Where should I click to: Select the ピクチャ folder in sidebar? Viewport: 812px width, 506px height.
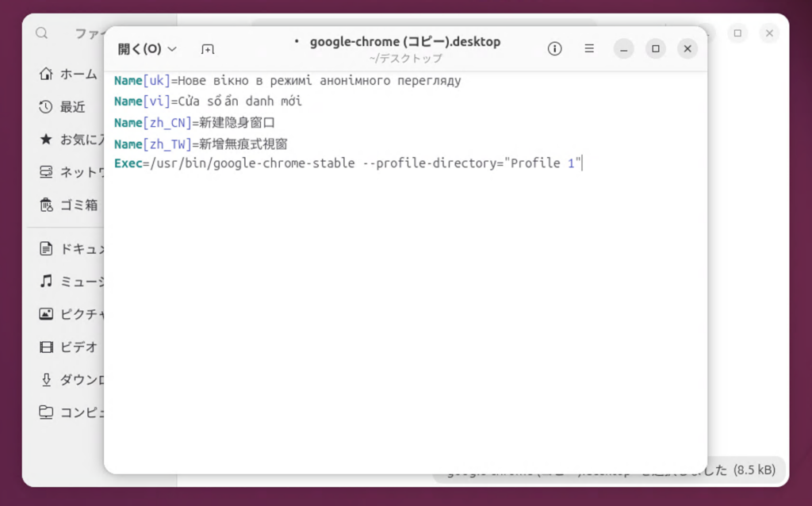pos(71,314)
